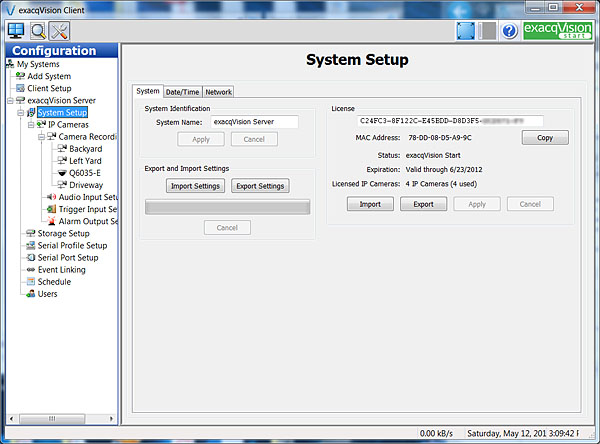Click the Serial Port Setup icon
Screen dimensions: 600x444
(31, 258)
